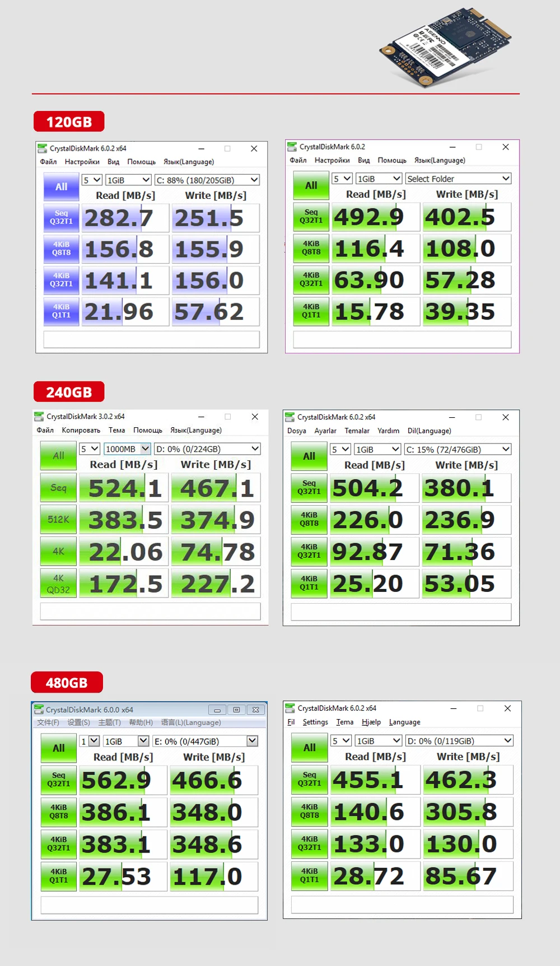Click empty status field in C: 88% window
Image resolution: width=560 pixels, height=966 pixels.
coord(151,339)
